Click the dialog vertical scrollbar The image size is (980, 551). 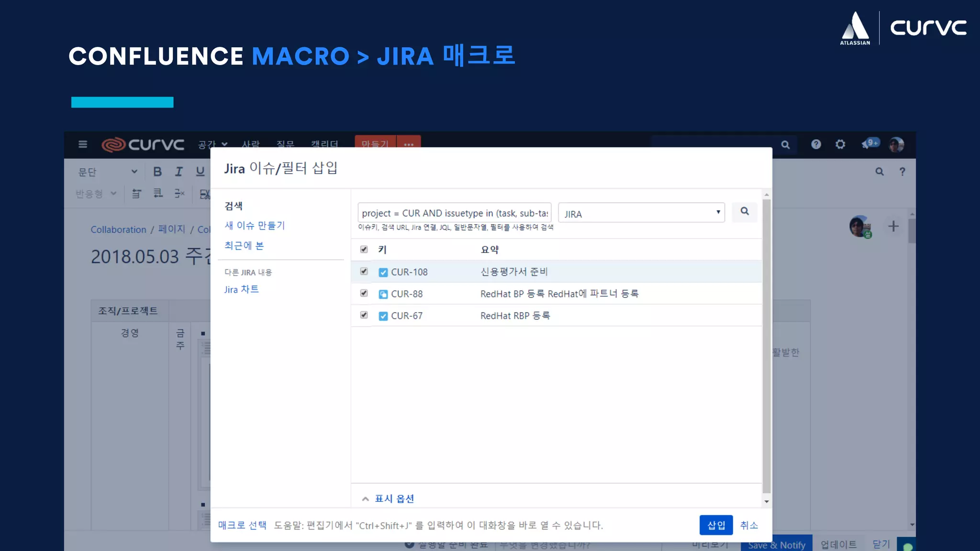coord(767,345)
